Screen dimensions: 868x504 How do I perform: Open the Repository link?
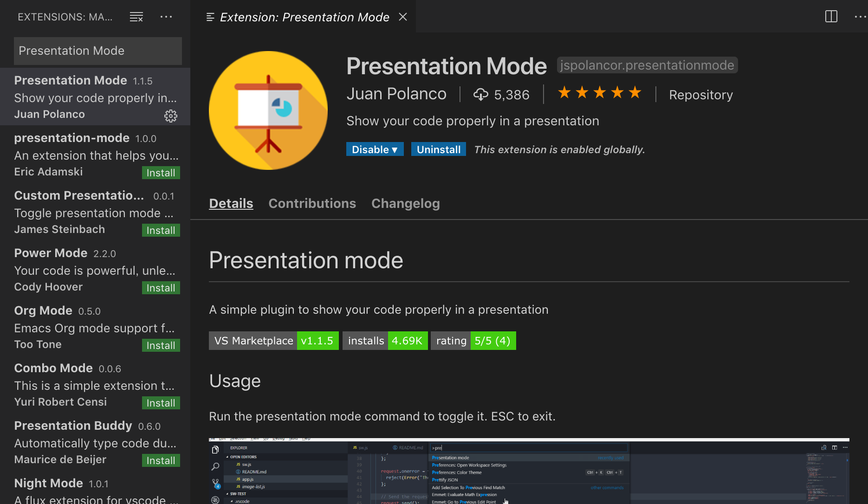(701, 95)
